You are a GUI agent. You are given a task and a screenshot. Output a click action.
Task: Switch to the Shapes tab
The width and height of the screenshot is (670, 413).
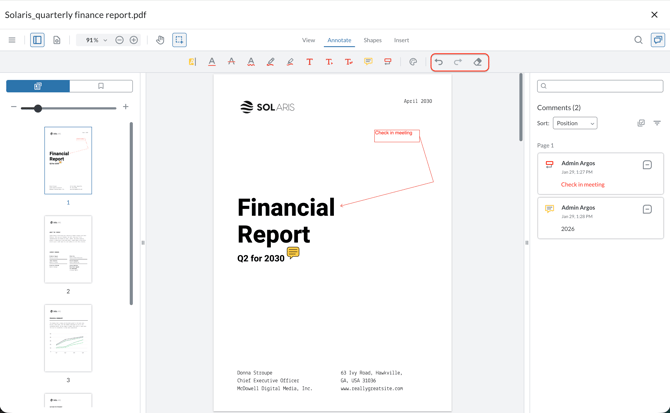tap(372, 40)
